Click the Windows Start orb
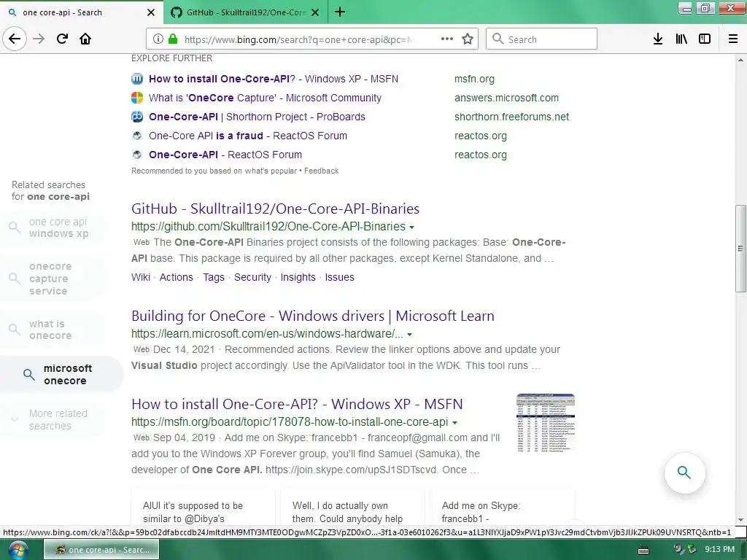This screenshot has width=747, height=560. pos(18,550)
